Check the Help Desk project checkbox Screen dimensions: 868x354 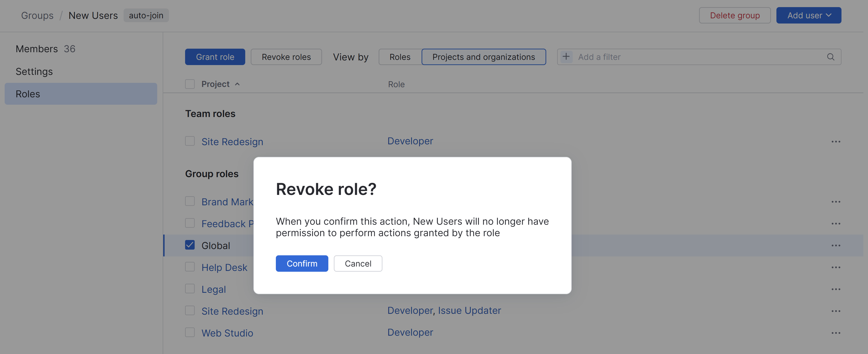(x=190, y=267)
